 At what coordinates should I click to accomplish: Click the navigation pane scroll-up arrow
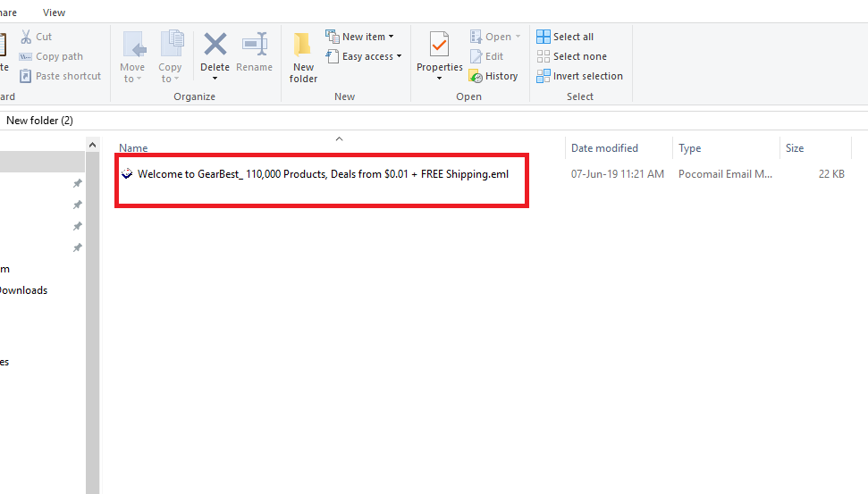[92, 145]
